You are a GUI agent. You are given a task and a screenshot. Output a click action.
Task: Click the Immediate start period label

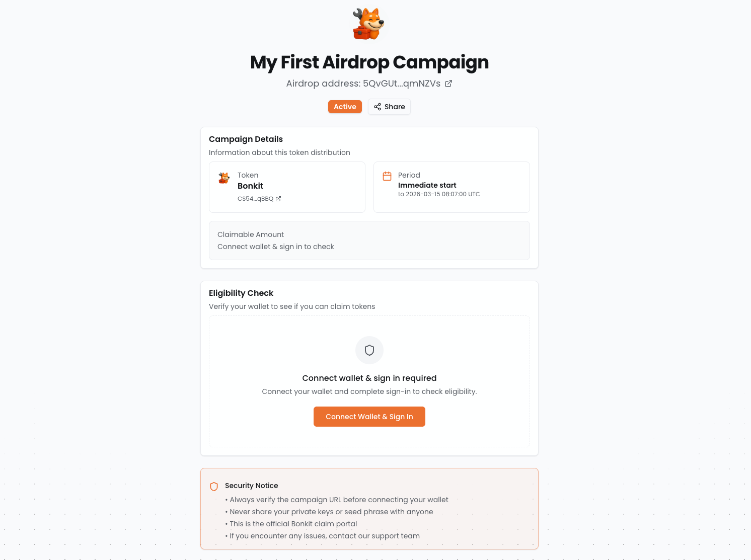point(427,185)
